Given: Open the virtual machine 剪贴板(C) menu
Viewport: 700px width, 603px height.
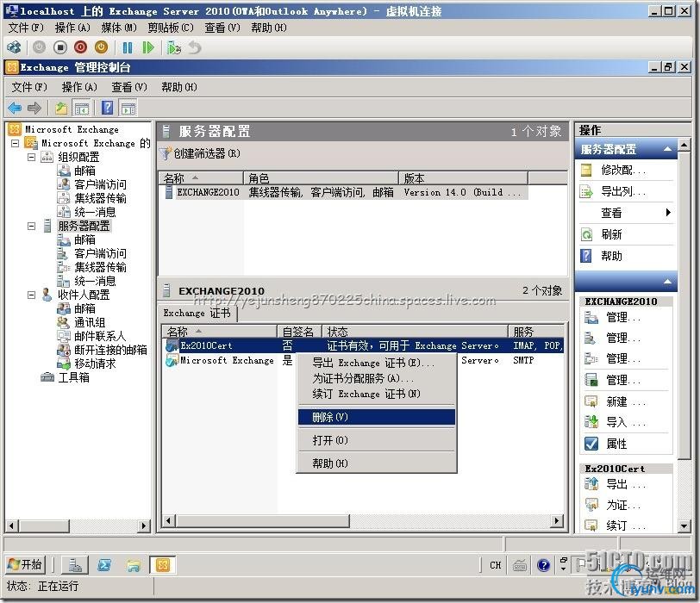Looking at the screenshot, I should 171,28.
